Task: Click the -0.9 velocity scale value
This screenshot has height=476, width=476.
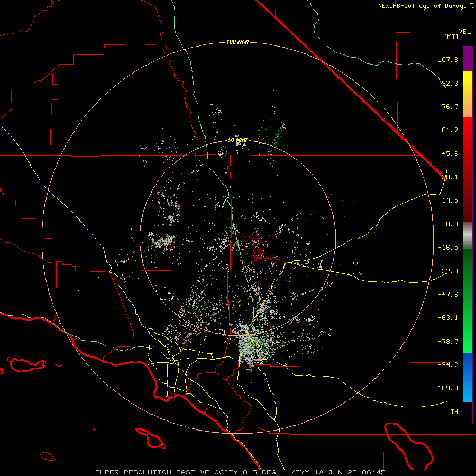Action: tap(450, 224)
